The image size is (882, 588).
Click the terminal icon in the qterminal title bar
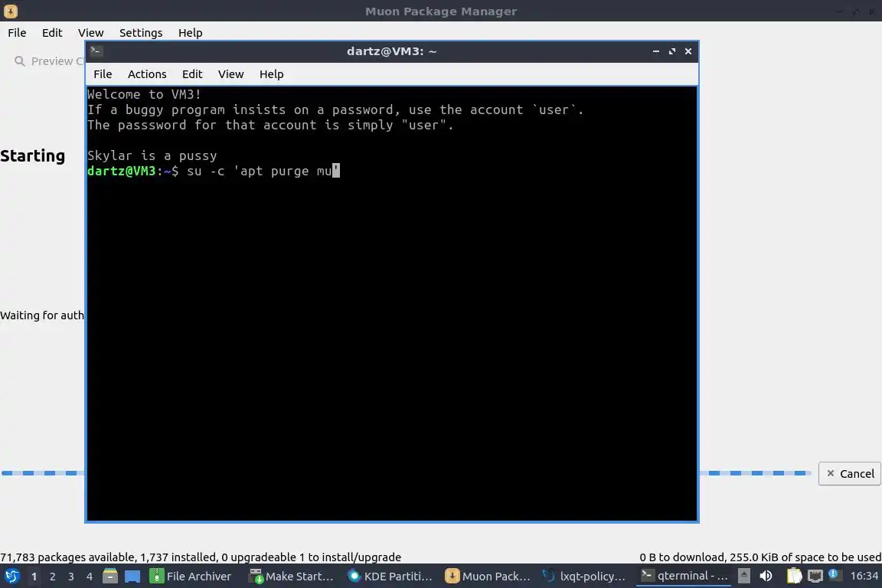tap(96, 51)
